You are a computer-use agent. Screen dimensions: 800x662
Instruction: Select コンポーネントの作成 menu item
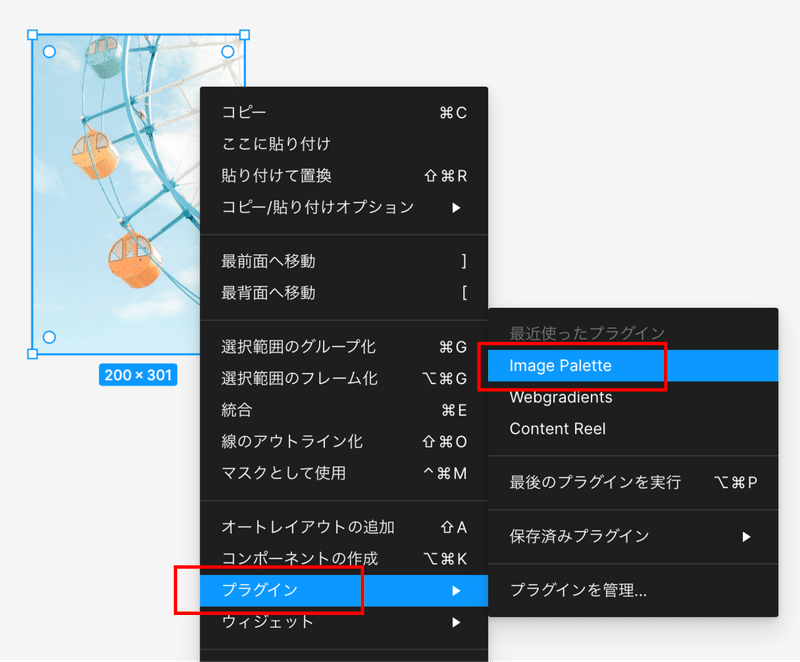344,558
